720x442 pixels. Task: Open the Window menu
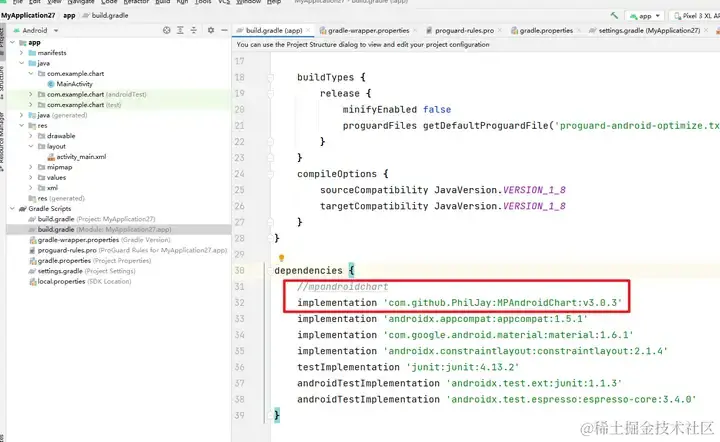click(248, 2)
